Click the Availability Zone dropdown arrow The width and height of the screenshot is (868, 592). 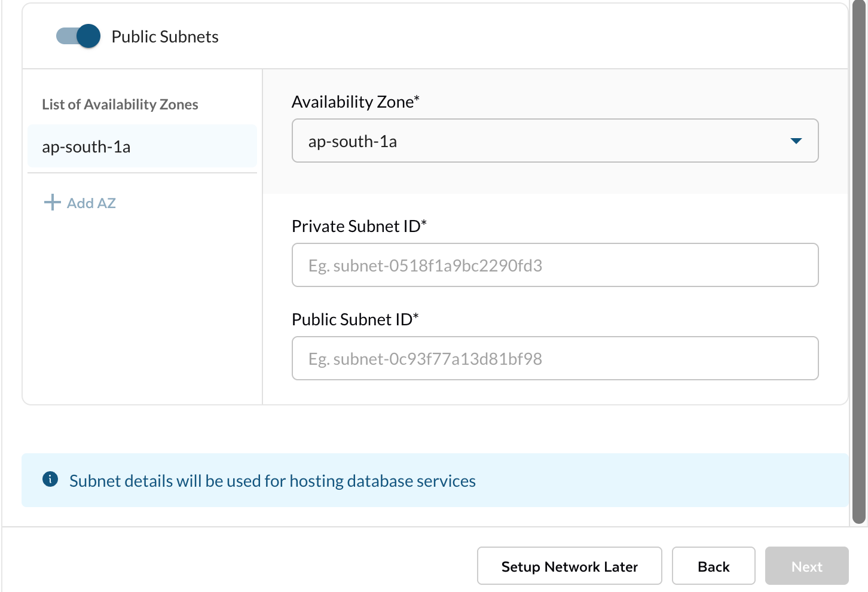point(796,141)
